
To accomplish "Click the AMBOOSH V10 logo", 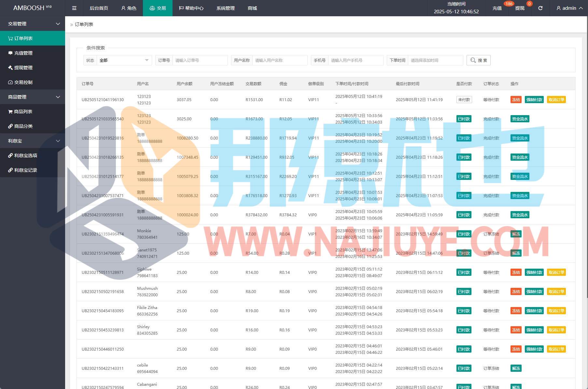I will click(x=32, y=8).
